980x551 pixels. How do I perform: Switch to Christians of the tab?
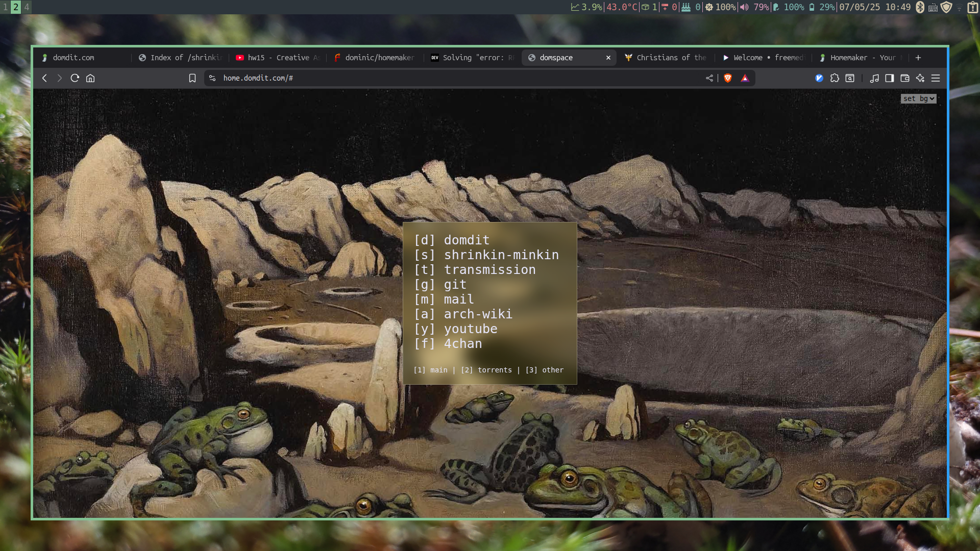click(666, 58)
